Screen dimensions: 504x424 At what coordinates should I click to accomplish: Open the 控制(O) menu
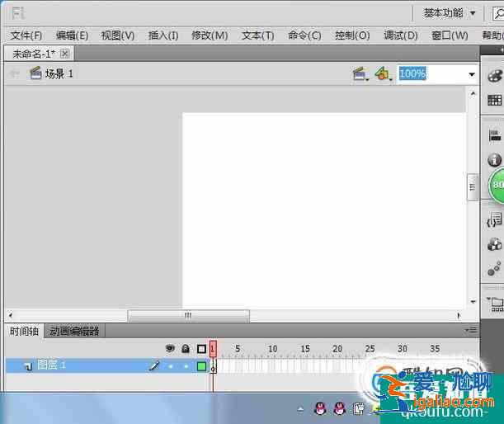tap(352, 35)
